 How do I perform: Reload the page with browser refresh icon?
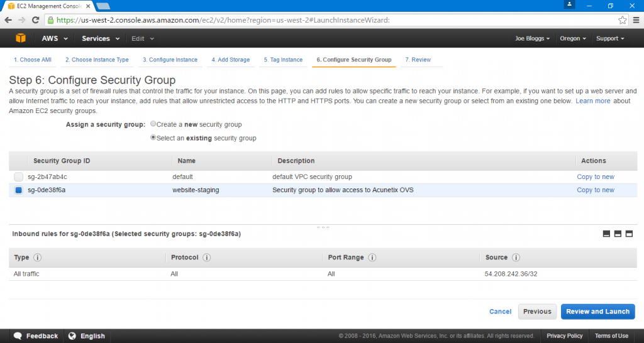click(36, 19)
